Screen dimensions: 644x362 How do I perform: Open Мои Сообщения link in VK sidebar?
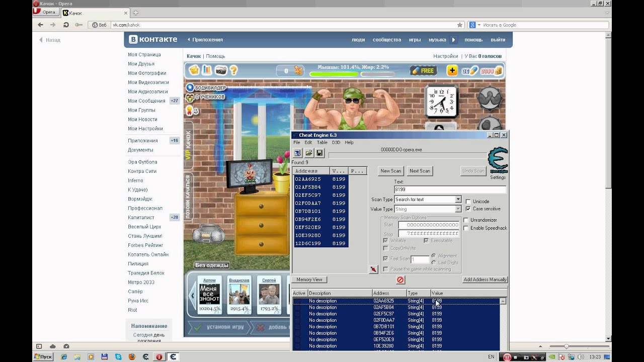146,101
